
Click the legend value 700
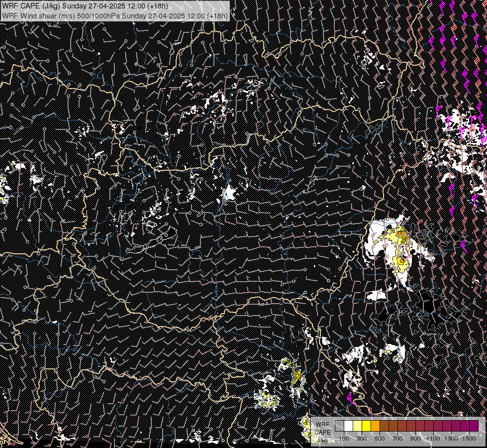click(x=397, y=439)
